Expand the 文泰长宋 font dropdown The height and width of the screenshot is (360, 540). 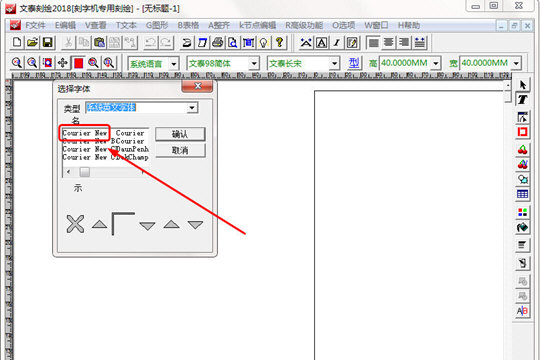coord(334,63)
